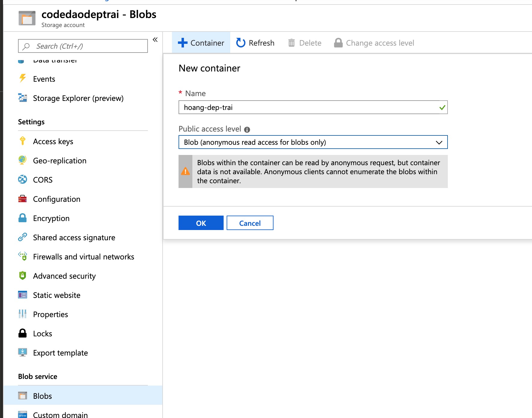Select the Geo-replication globe icon
The image size is (532, 418).
pyautogui.click(x=23, y=160)
